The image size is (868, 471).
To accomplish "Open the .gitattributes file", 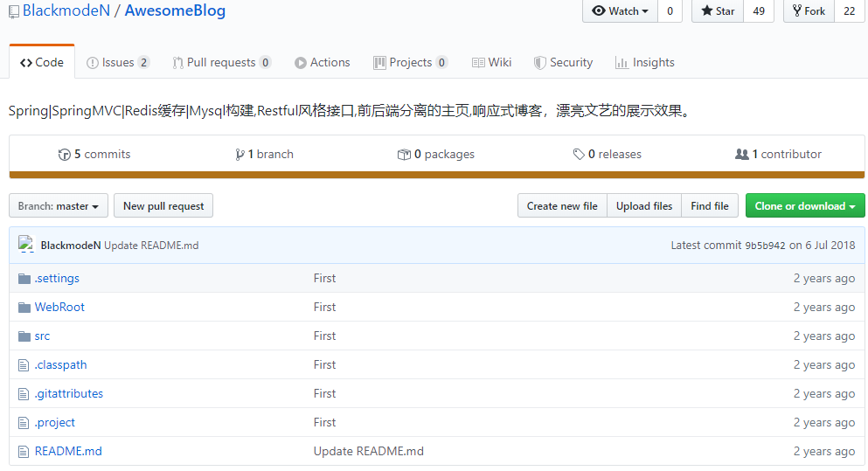I will point(69,393).
